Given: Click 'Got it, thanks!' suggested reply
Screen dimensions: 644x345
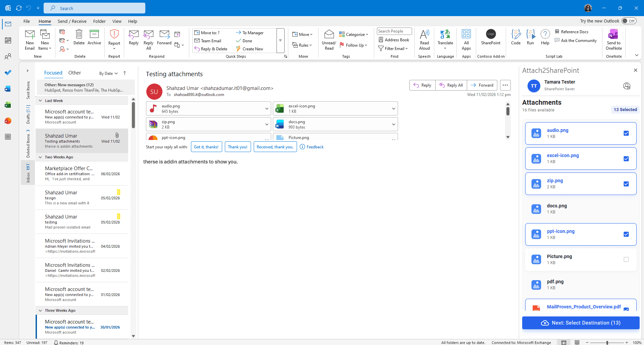Looking at the screenshot, I should coord(206,147).
